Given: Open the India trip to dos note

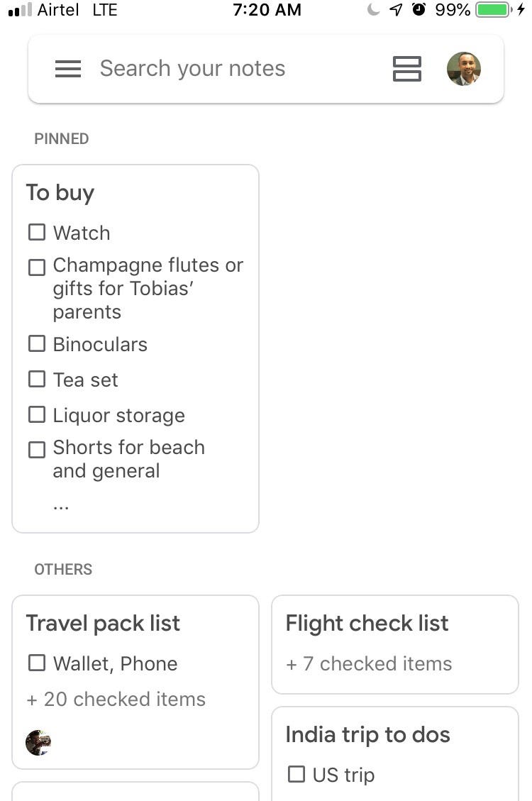Looking at the screenshot, I should point(367,735).
